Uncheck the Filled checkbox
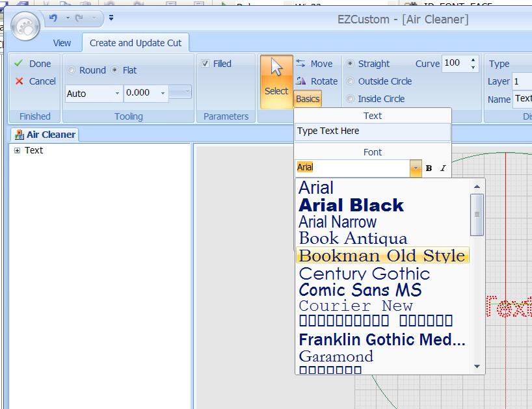The height and width of the screenshot is (409, 532). click(x=206, y=64)
